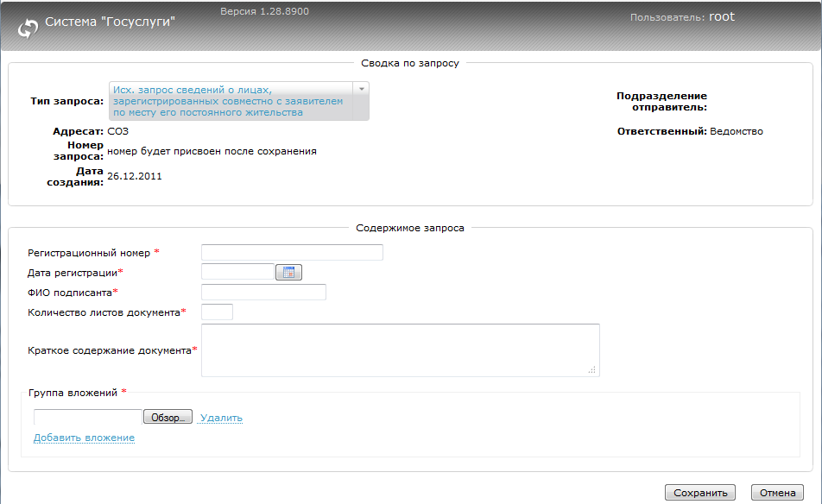
Task: Click the Регистрационный номер label
Action: click(89, 253)
